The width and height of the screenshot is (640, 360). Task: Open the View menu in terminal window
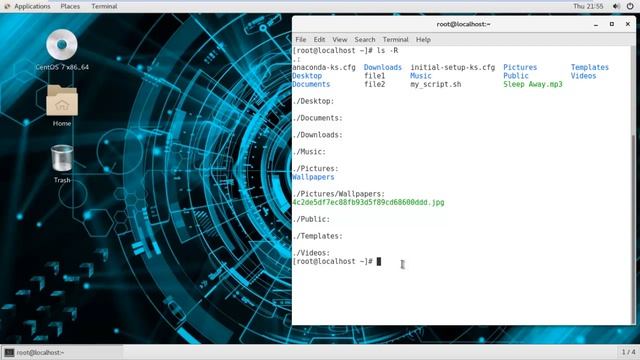tap(340, 40)
